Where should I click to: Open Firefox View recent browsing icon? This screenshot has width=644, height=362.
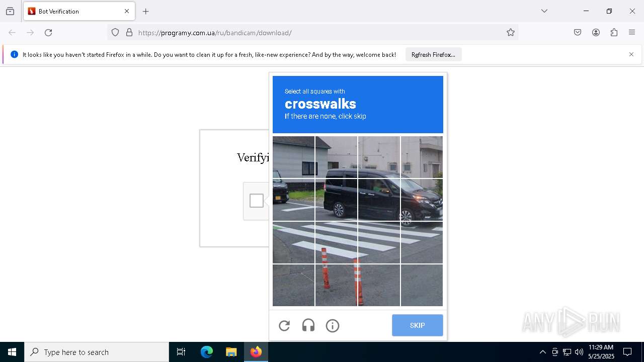point(10,11)
